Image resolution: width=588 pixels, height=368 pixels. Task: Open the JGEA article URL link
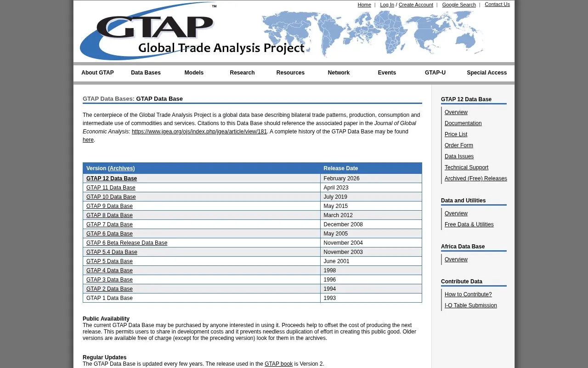coord(199,132)
